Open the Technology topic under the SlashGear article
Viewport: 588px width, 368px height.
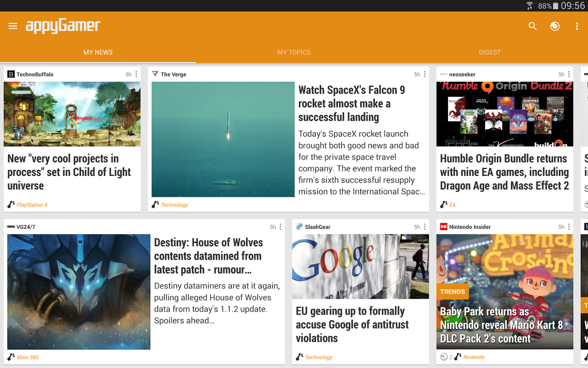[x=318, y=357]
